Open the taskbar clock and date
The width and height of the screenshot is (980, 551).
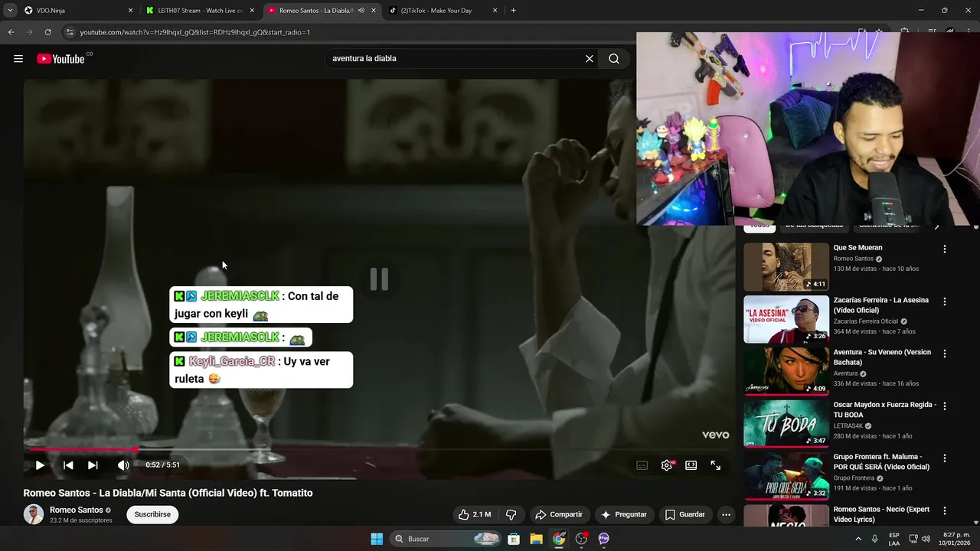tap(954, 539)
